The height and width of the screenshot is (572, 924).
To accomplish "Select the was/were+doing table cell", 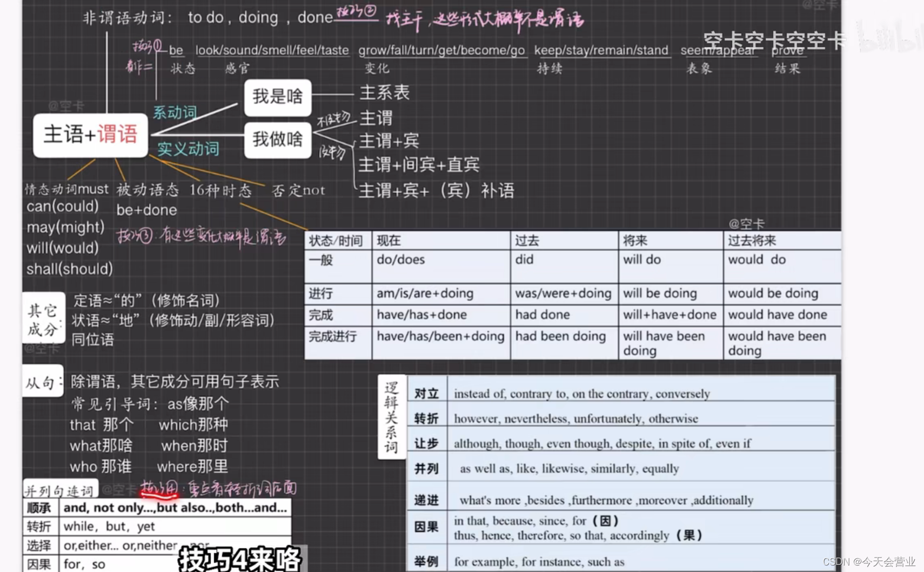I will 564,294.
